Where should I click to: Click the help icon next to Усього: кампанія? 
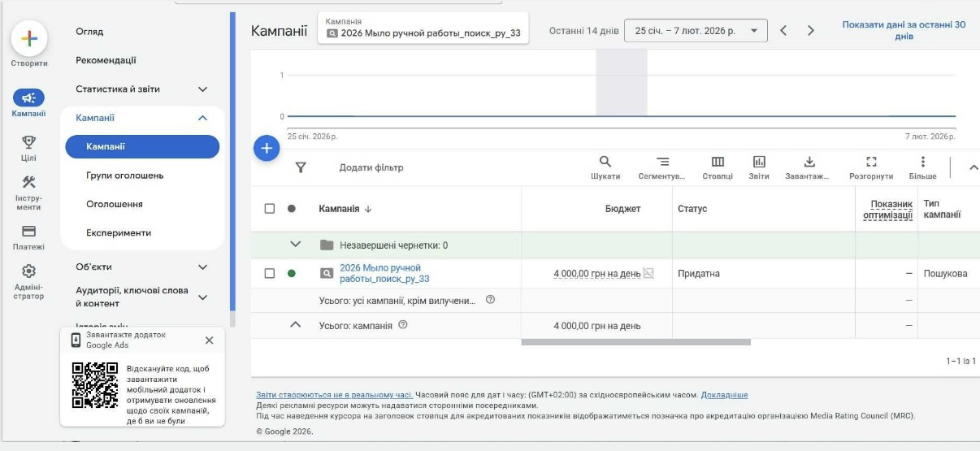[x=402, y=325]
